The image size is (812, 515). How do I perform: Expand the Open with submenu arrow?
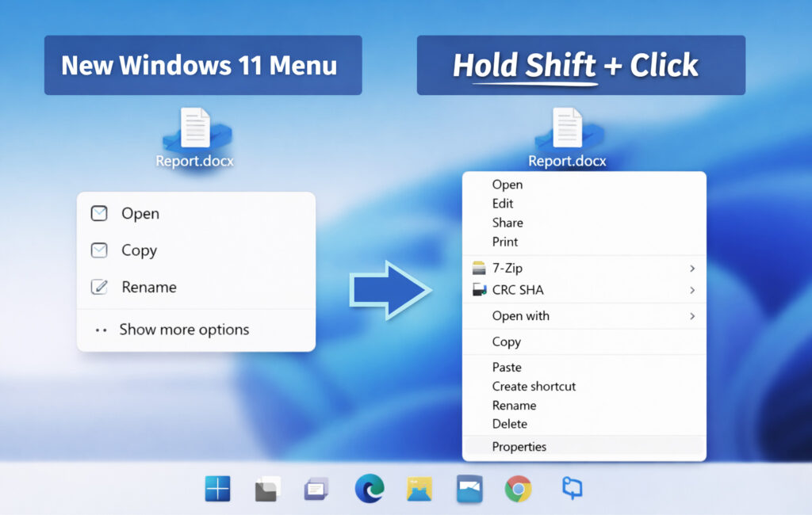pyautogui.click(x=692, y=316)
